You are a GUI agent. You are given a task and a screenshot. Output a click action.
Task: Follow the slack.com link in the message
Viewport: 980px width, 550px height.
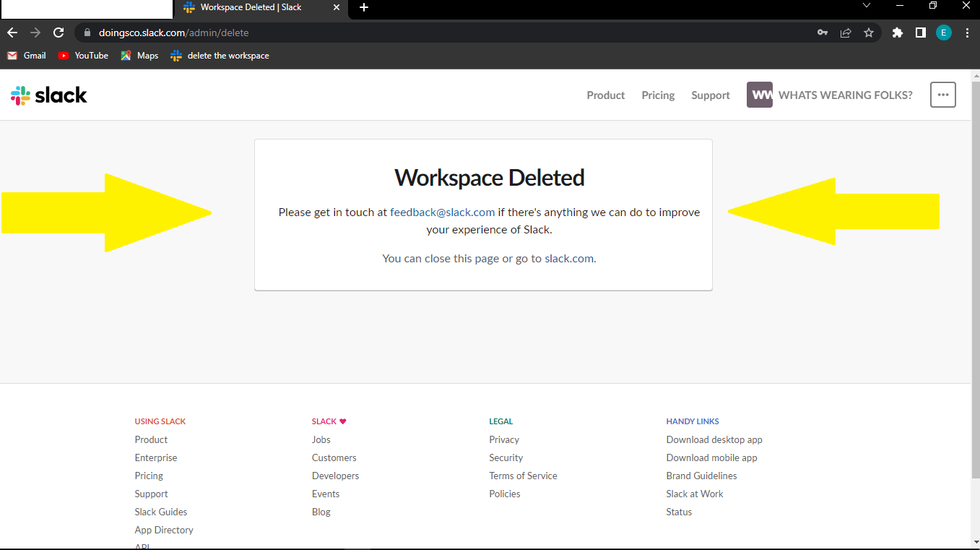tap(569, 259)
